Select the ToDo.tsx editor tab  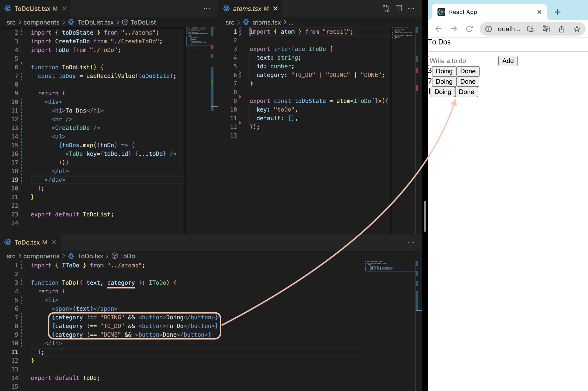[27, 242]
